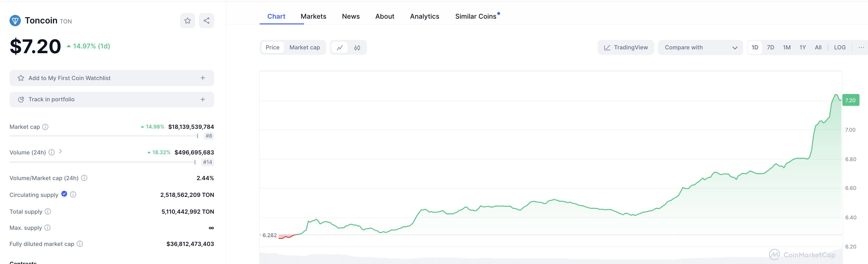
Task: Click the volume rank #14 badge
Action: pos(208,162)
